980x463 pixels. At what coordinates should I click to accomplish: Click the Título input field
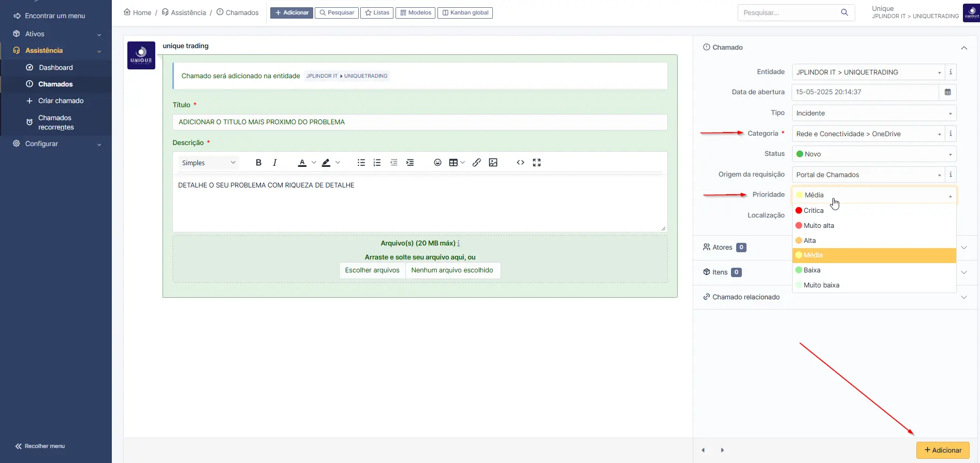coord(419,122)
